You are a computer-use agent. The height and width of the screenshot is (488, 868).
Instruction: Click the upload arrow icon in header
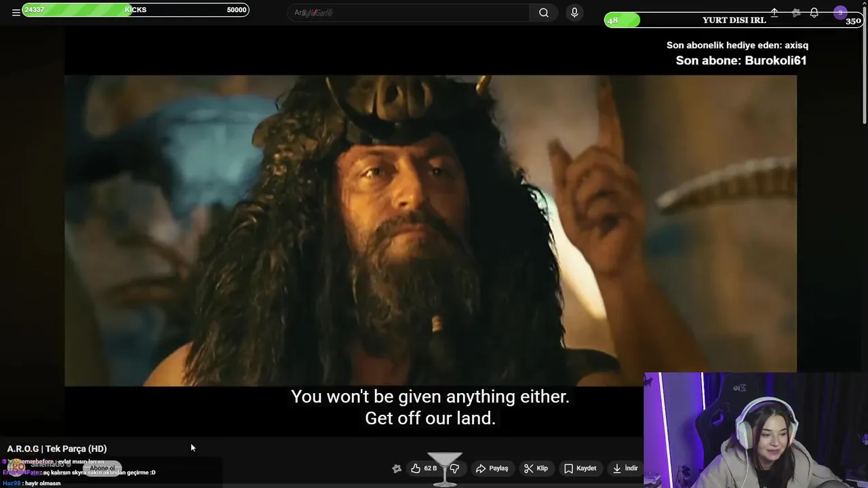(774, 12)
